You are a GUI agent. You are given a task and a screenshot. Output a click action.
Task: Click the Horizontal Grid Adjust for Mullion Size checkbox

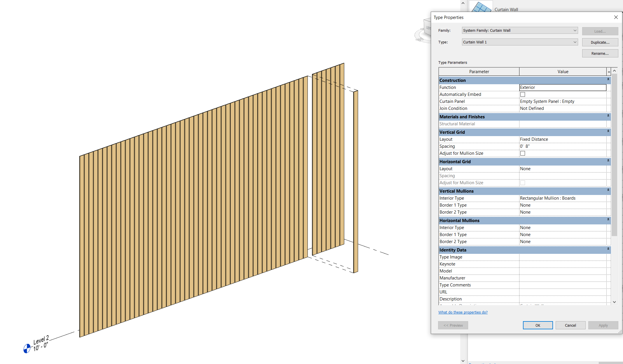coord(523,182)
